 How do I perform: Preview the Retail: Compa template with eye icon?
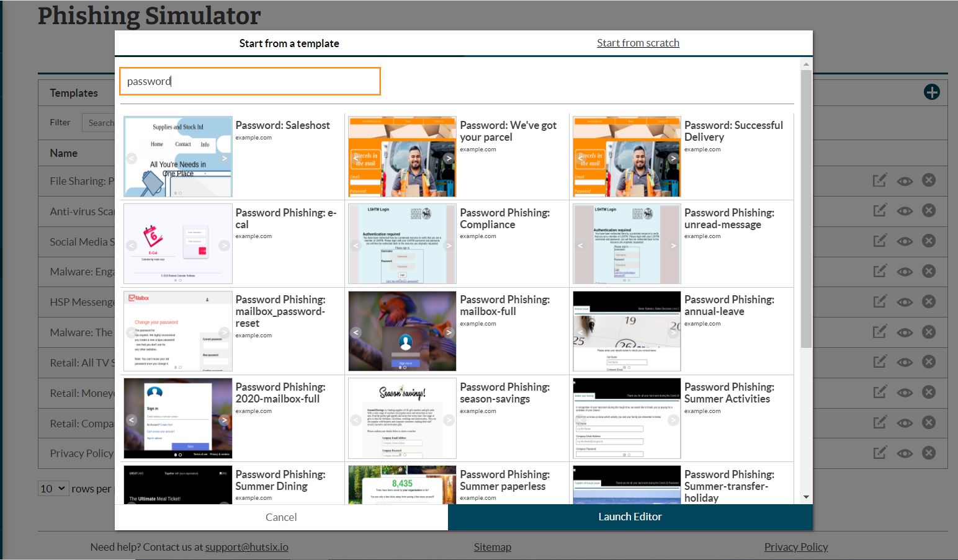pos(905,424)
